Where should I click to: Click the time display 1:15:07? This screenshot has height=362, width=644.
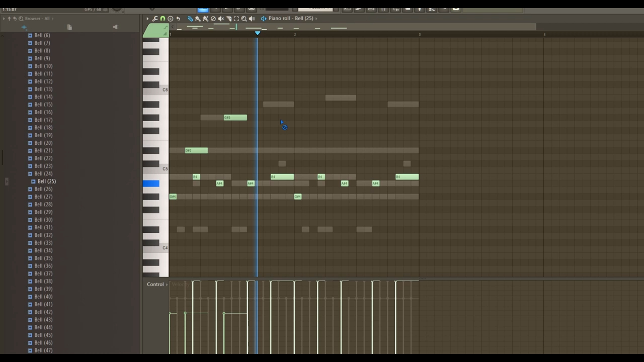(x=10, y=10)
